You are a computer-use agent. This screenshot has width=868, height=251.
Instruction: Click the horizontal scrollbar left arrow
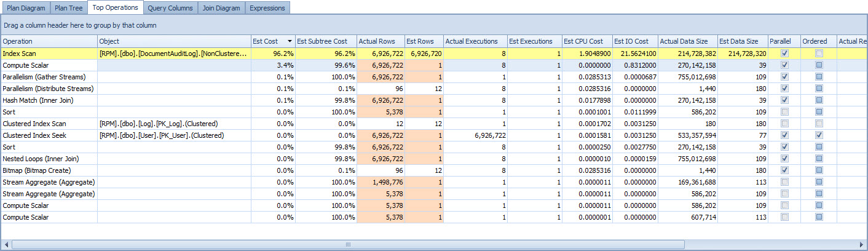6,245
